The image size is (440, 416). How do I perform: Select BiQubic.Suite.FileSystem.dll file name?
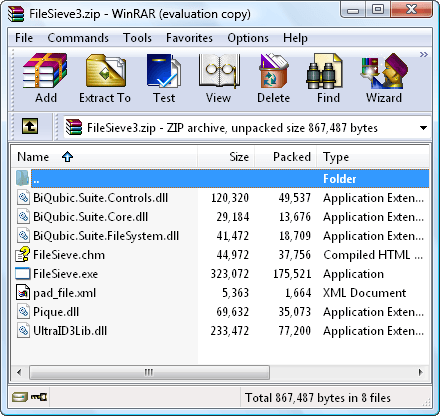106,236
